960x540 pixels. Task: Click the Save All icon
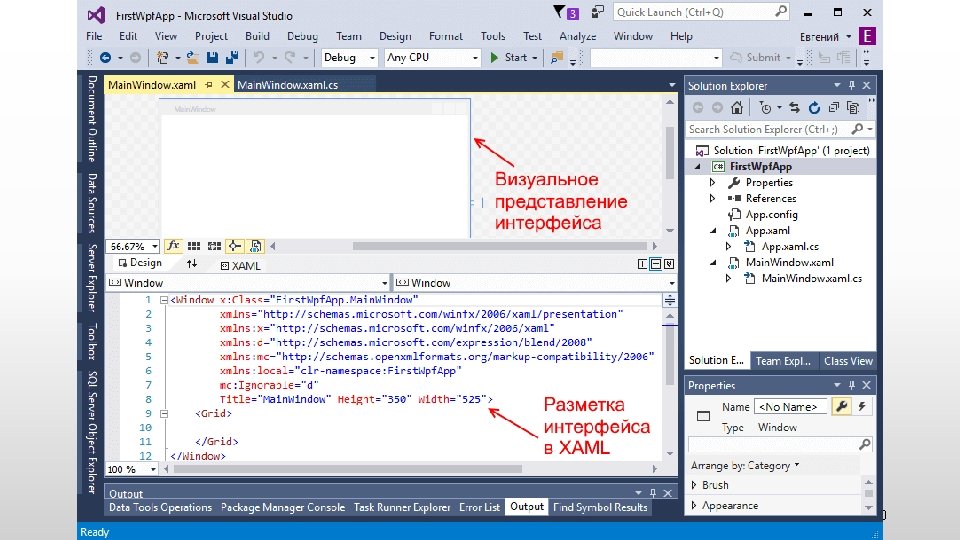tap(232, 58)
